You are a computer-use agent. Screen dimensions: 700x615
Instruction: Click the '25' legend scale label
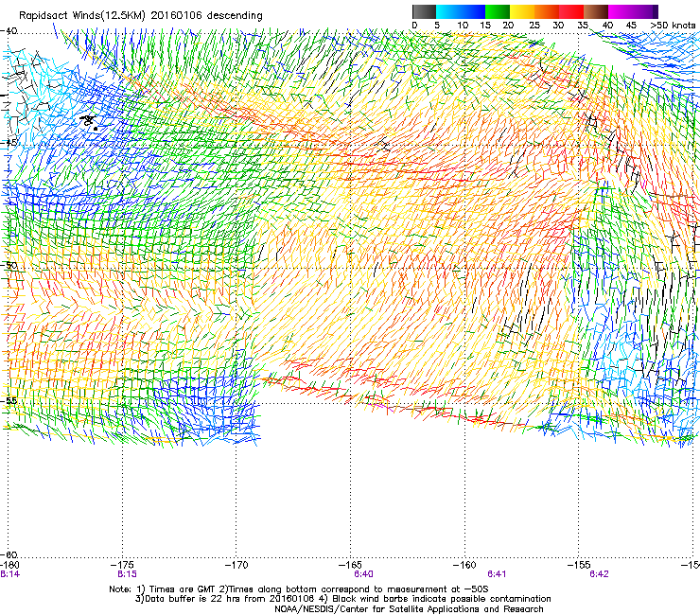(x=534, y=26)
